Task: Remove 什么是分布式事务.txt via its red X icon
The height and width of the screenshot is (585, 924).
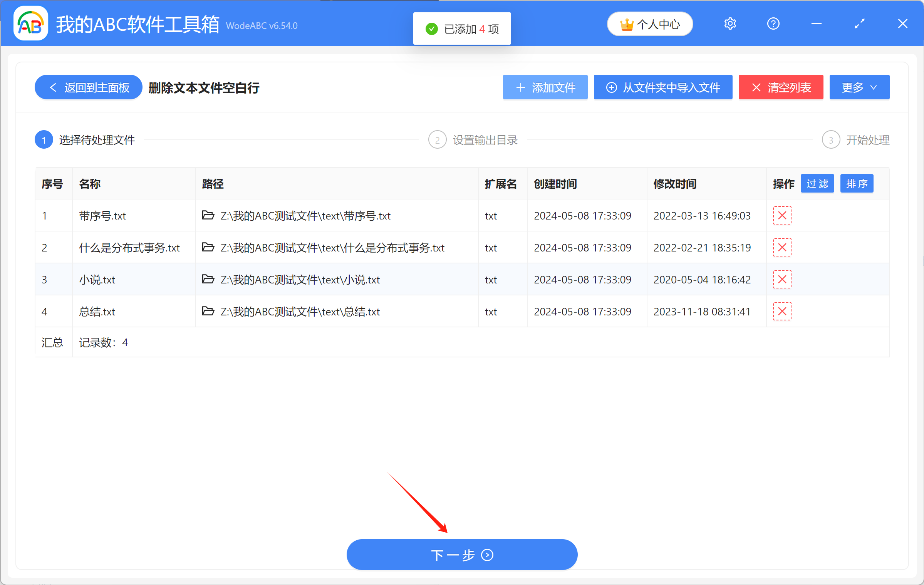Action: click(x=782, y=247)
